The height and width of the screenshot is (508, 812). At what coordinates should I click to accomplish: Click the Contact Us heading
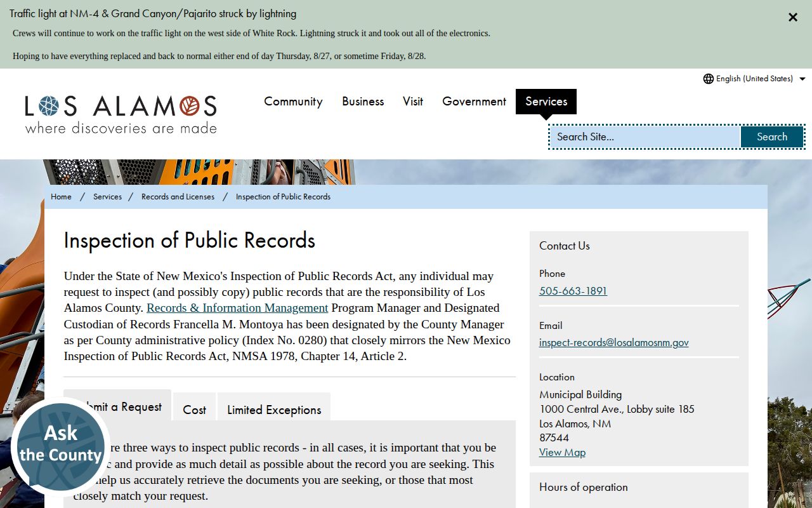[x=564, y=246]
